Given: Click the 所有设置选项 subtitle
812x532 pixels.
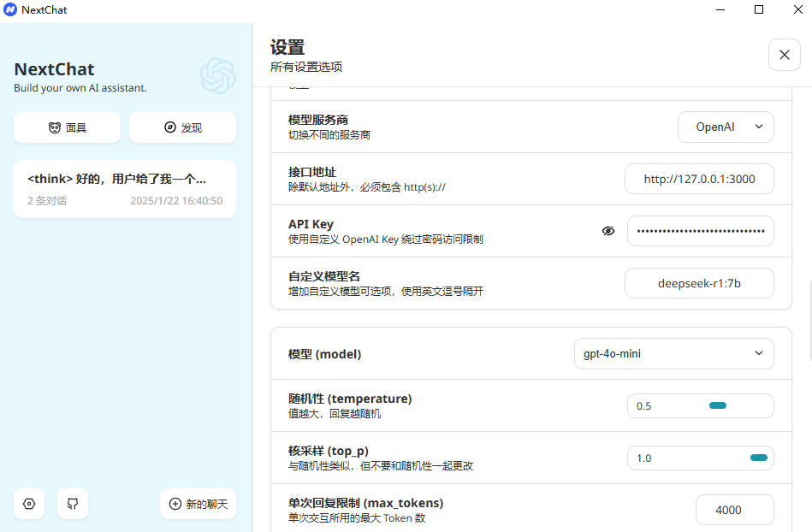Looking at the screenshot, I should (x=306, y=67).
